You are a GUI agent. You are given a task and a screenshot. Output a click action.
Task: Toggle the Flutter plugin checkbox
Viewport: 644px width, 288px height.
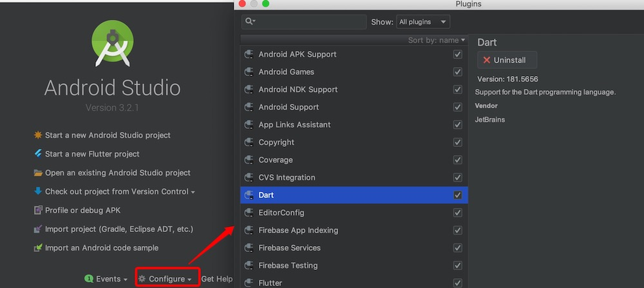(x=457, y=283)
